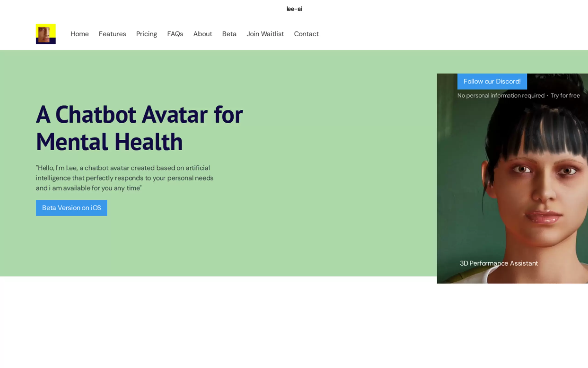Image resolution: width=588 pixels, height=368 pixels.
Task: Click the Hello I'm Lee intro paragraph
Action: click(x=125, y=178)
